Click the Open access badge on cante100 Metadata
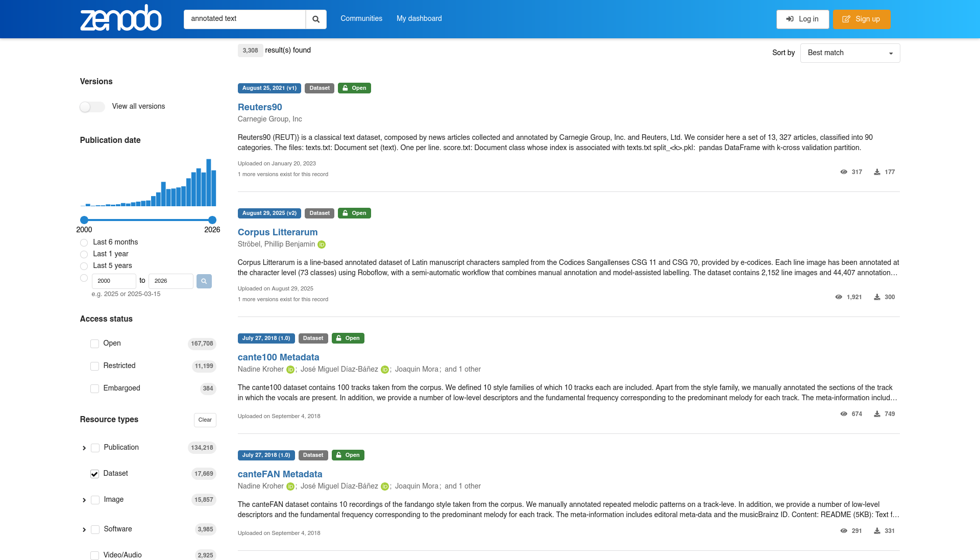The width and height of the screenshot is (980, 560). pyautogui.click(x=348, y=338)
